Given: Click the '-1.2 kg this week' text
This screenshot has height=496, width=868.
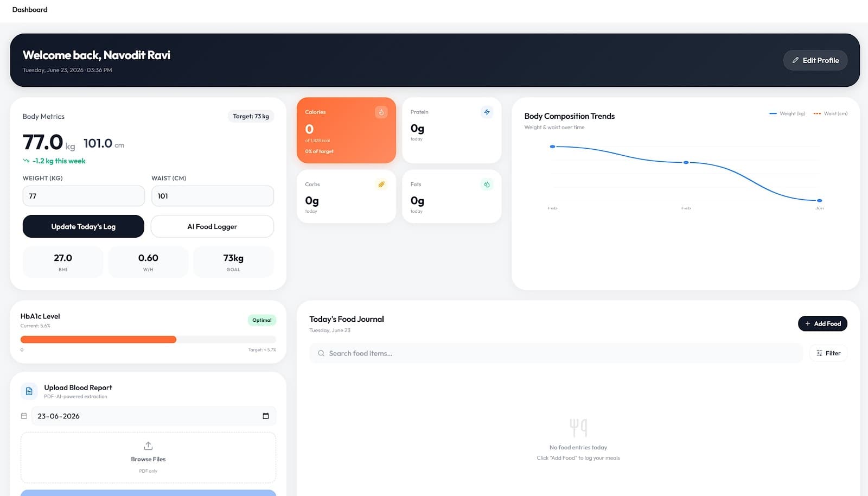Looking at the screenshot, I should pos(59,161).
